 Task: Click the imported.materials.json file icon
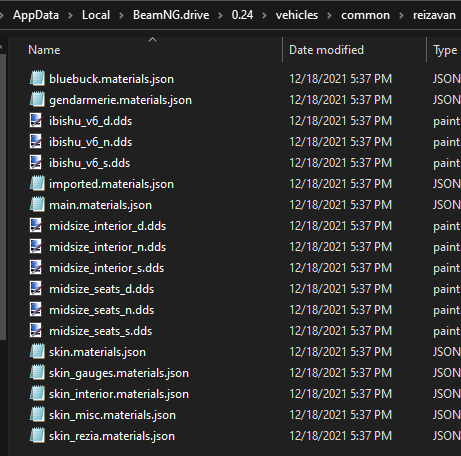[x=37, y=183]
